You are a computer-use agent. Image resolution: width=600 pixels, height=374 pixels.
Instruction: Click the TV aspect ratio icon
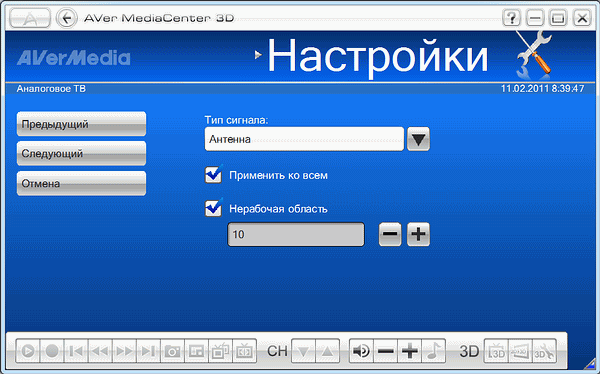245,351
